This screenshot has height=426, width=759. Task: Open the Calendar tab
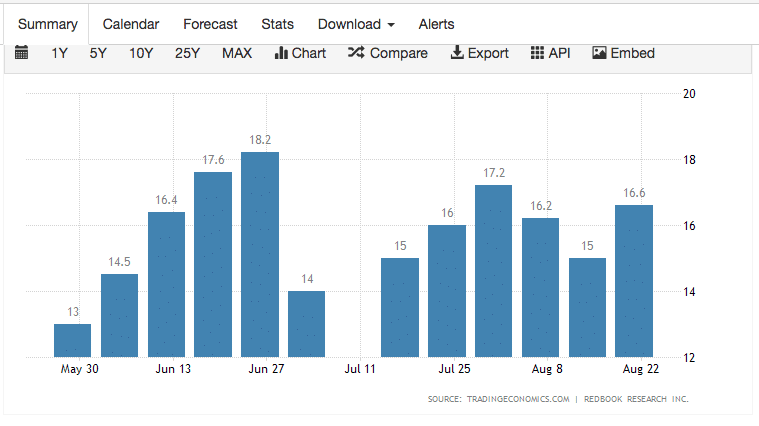pos(129,24)
